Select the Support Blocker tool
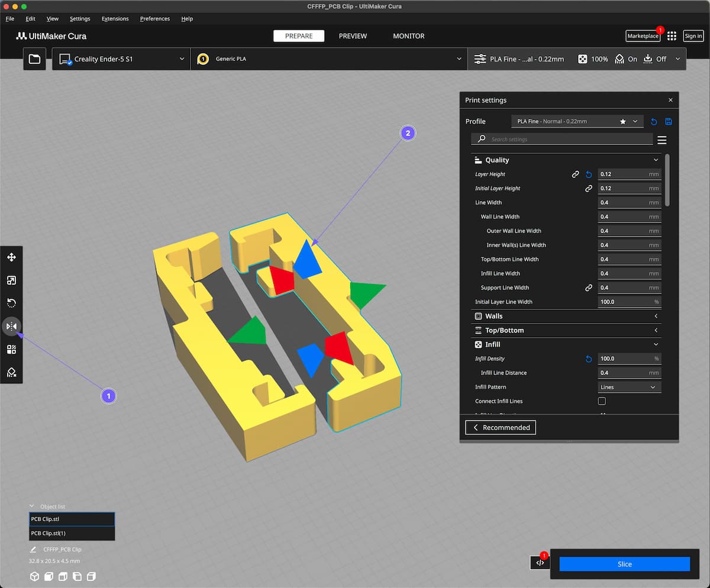The width and height of the screenshot is (710, 588). point(11,372)
